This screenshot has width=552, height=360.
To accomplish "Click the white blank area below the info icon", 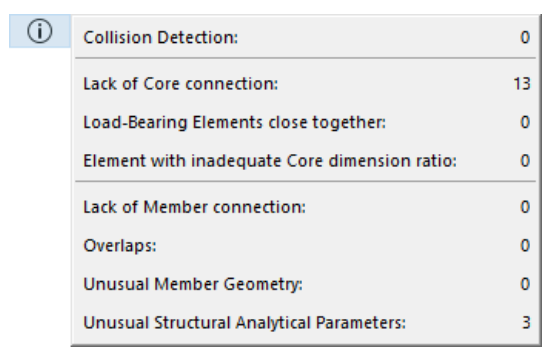I will (35, 197).
